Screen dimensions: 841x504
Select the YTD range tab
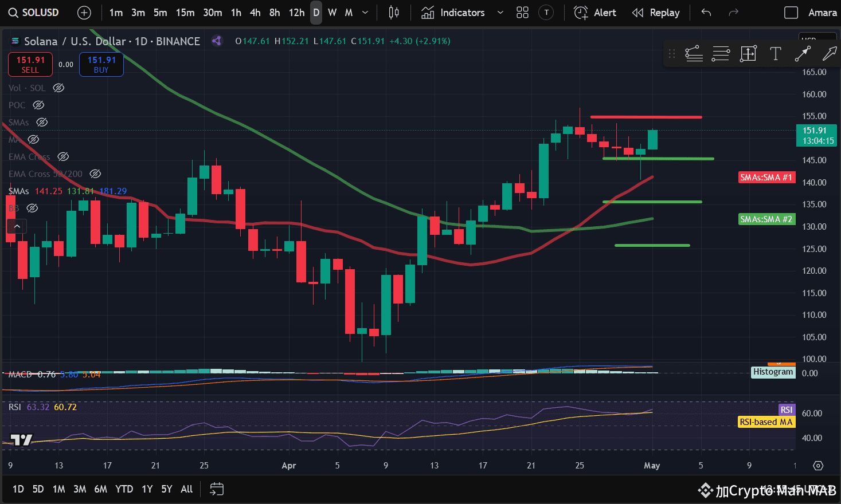click(x=124, y=489)
